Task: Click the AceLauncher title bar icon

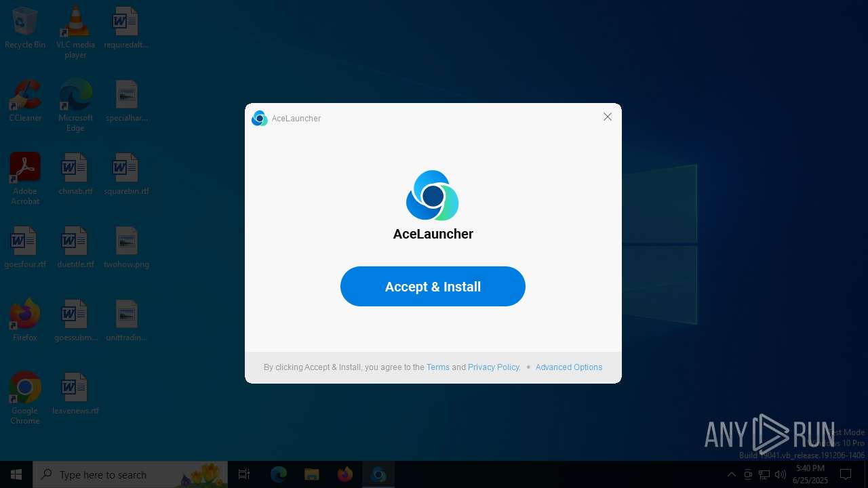Action: click(260, 119)
